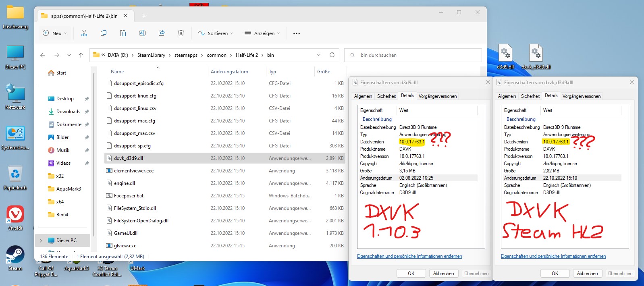This screenshot has width=644, height=286.
Task: Click OK in d3d9.dll properties
Action: point(411,274)
